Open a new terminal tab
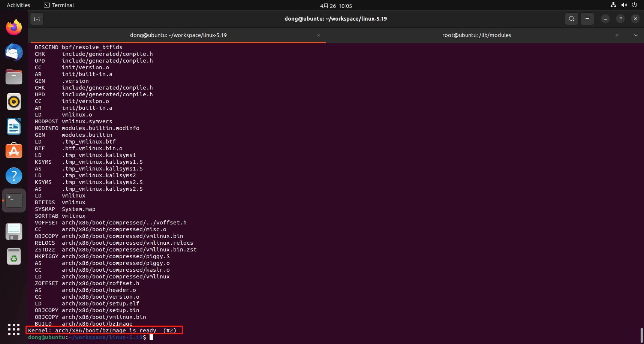 pyautogui.click(x=37, y=19)
